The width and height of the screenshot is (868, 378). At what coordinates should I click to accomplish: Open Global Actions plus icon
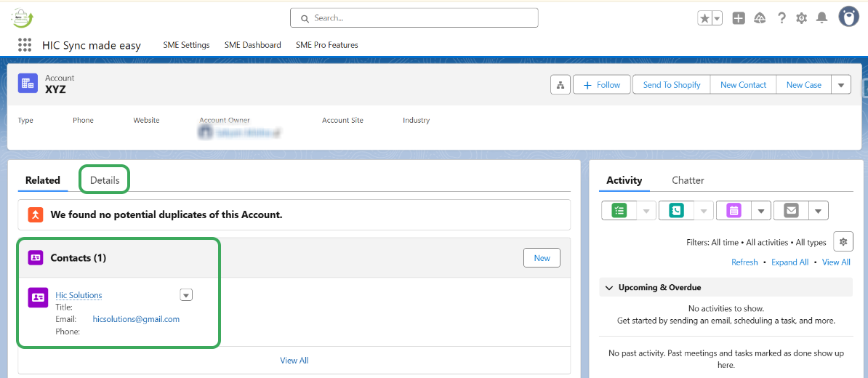tap(739, 18)
